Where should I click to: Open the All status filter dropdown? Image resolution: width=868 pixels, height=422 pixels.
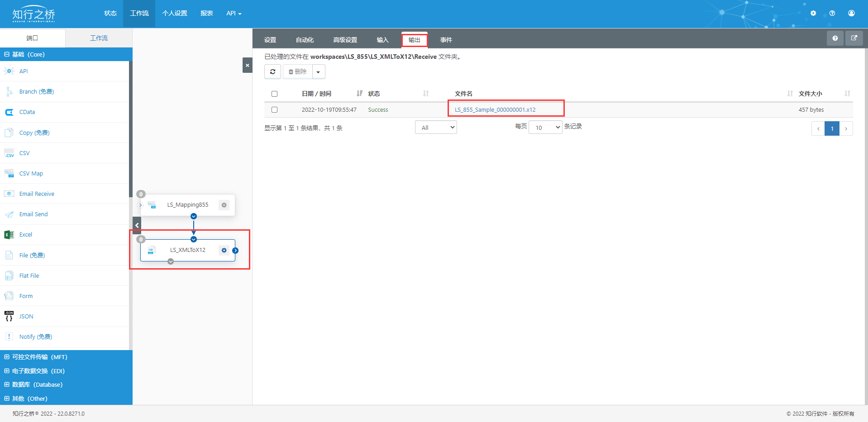(436, 128)
